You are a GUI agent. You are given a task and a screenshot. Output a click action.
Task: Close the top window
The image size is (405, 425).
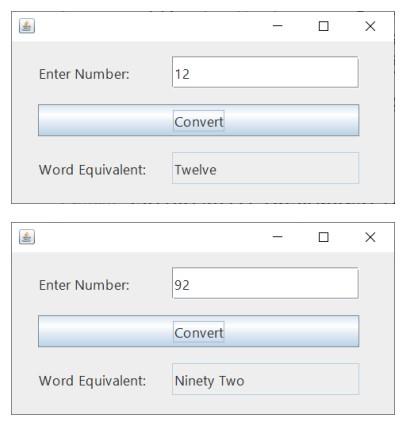tap(370, 26)
